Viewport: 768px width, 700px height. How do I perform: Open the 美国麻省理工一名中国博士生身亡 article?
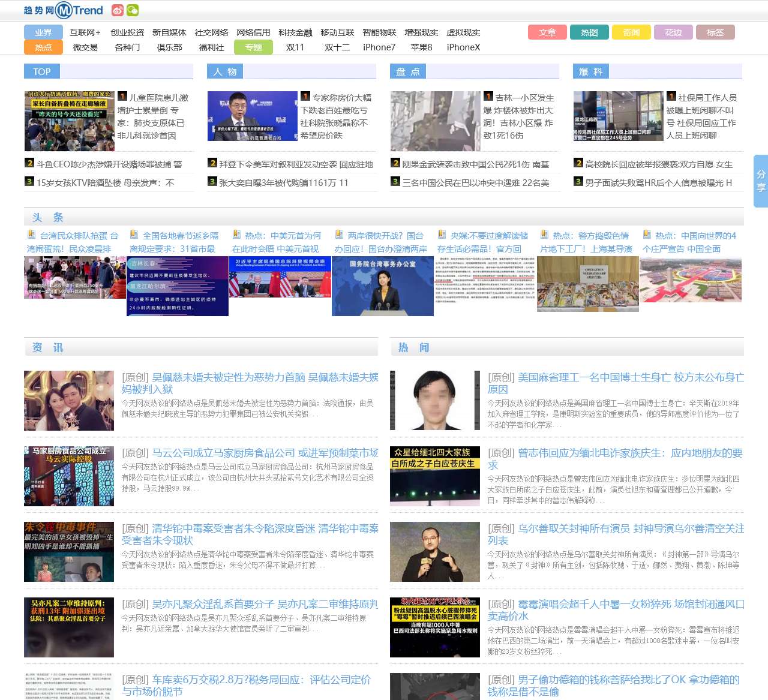coord(616,383)
